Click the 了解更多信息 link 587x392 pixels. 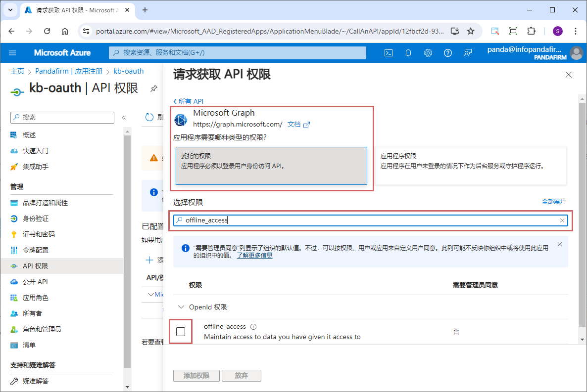pos(254,256)
